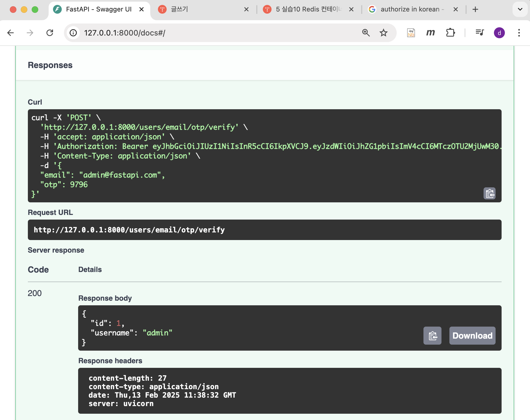Copy the response body to clipboard
Image resolution: width=530 pixels, height=420 pixels.
tap(432, 336)
